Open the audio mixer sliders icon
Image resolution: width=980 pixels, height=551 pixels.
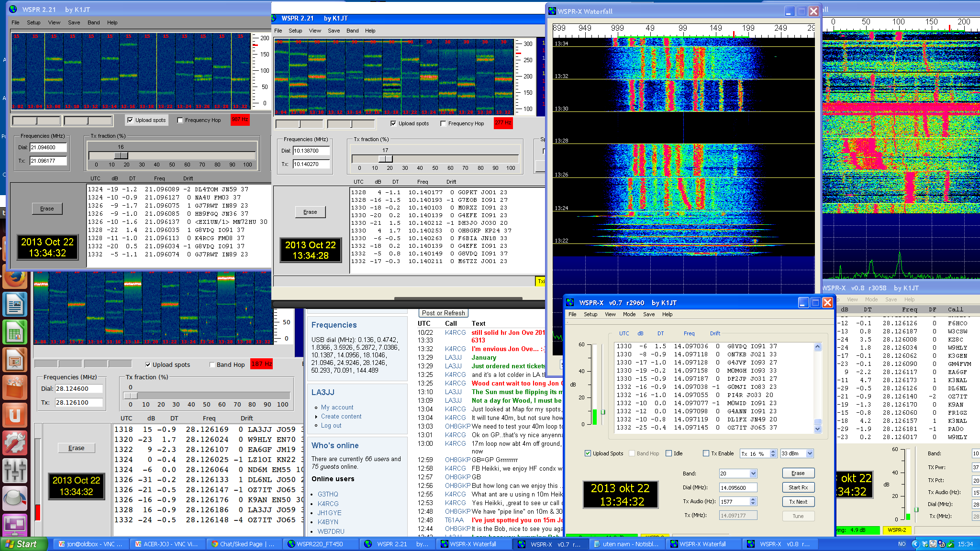tap(15, 471)
